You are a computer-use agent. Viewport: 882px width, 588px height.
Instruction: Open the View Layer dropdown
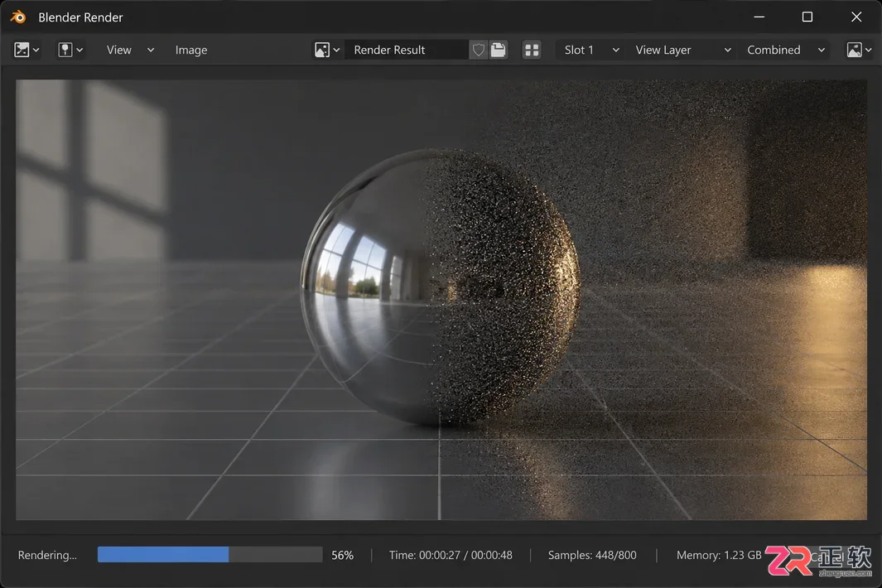pos(683,50)
